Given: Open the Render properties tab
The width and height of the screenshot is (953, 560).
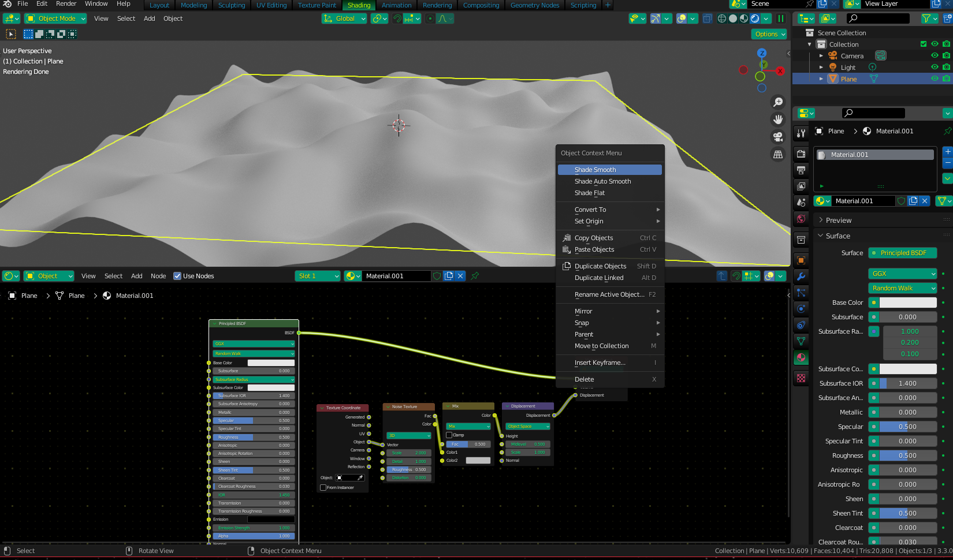Looking at the screenshot, I should click(801, 154).
